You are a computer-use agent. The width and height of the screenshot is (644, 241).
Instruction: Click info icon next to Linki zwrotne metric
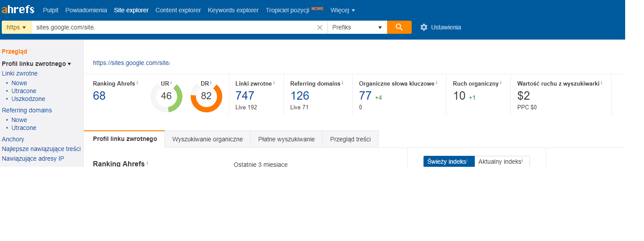pos(274,83)
